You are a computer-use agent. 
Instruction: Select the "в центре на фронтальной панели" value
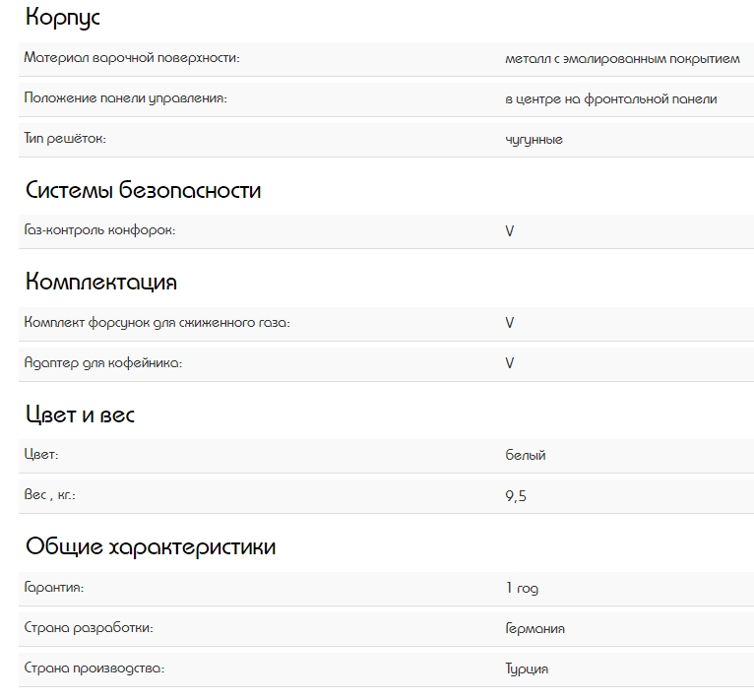coord(610,98)
